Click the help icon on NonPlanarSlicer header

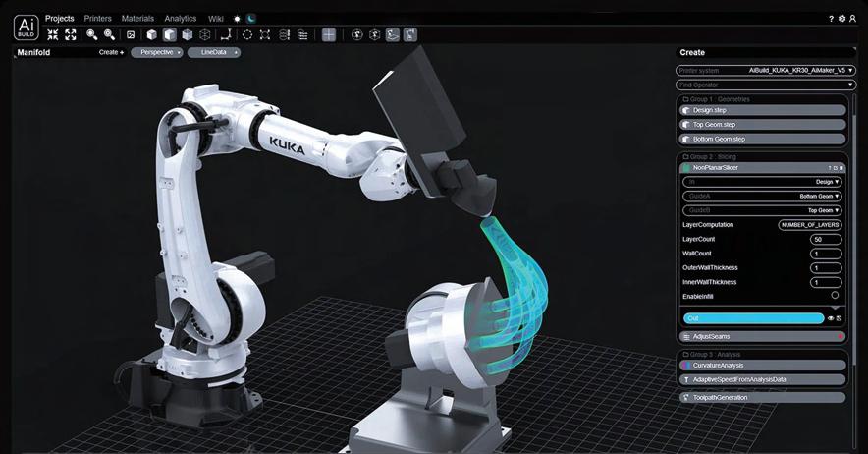(x=830, y=168)
